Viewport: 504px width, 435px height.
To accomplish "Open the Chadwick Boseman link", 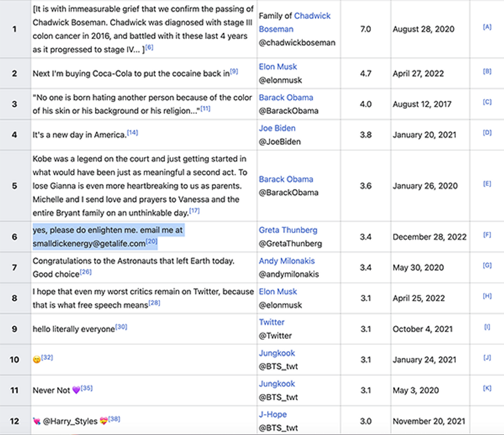I will [x=294, y=22].
